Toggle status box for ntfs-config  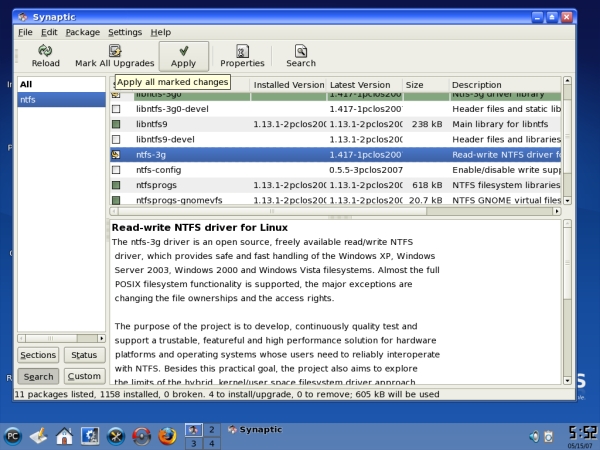pos(116,170)
